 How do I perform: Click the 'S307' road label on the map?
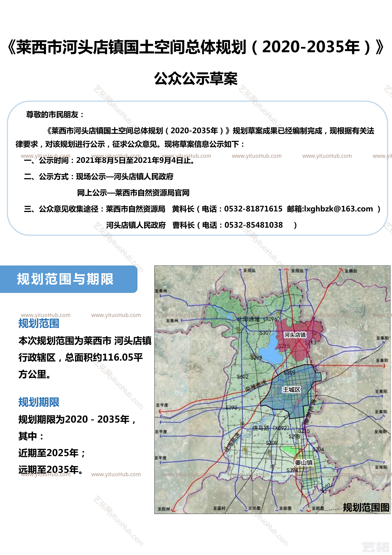click(265, 333)
